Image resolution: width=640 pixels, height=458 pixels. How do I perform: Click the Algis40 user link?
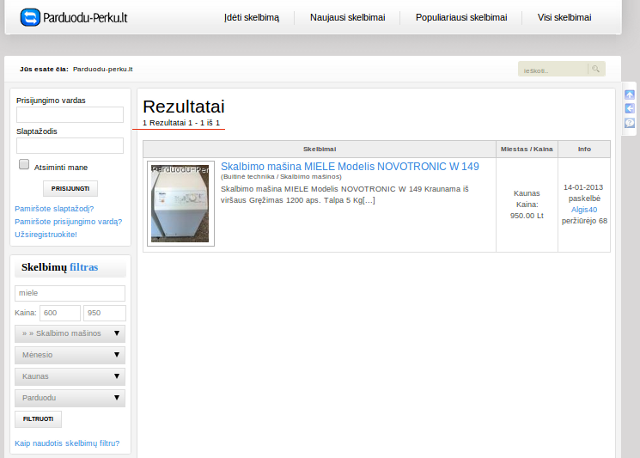click(584, 209)
